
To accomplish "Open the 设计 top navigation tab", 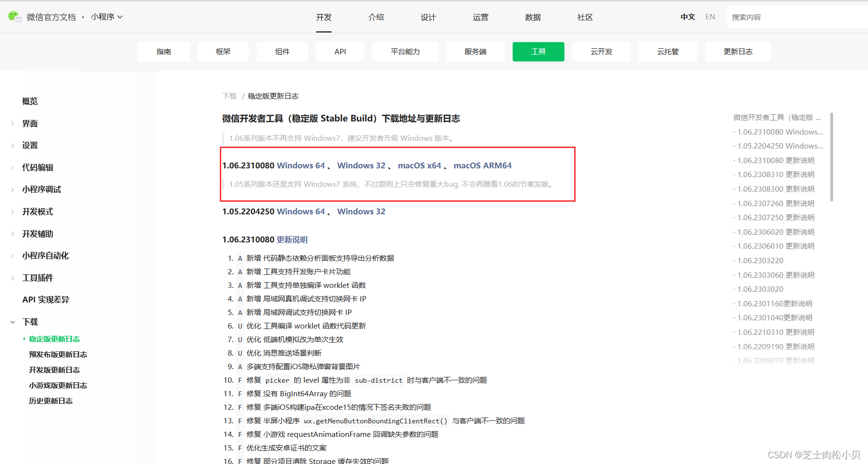I will click(428, 17).
